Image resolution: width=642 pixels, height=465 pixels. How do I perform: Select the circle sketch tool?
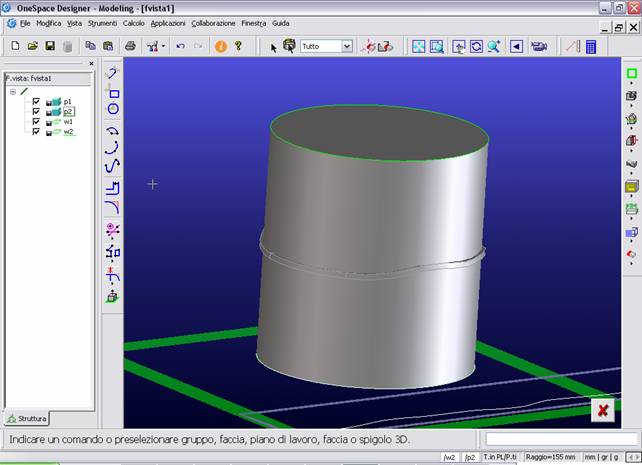tap(113, 108)
